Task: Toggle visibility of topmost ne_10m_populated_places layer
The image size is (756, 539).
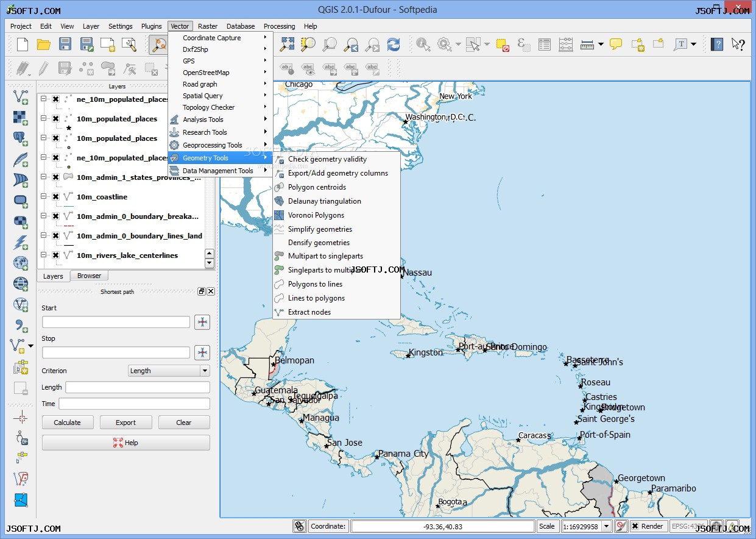Action: pyautogui.click(x=55, y=99)
